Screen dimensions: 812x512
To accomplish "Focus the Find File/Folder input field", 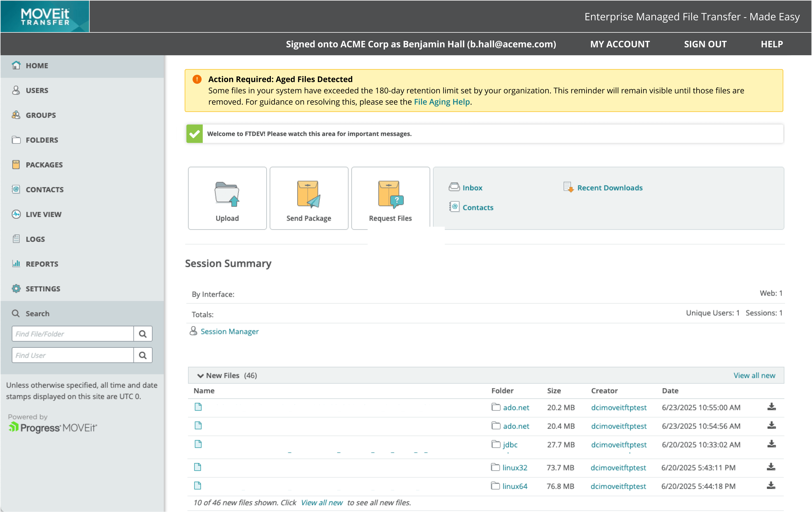I will click(73, 333).
